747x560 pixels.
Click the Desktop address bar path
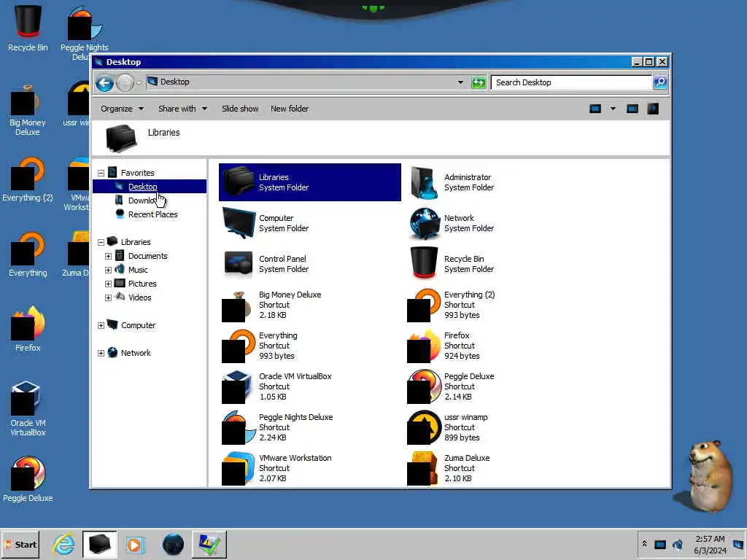(x=175, y=82)
